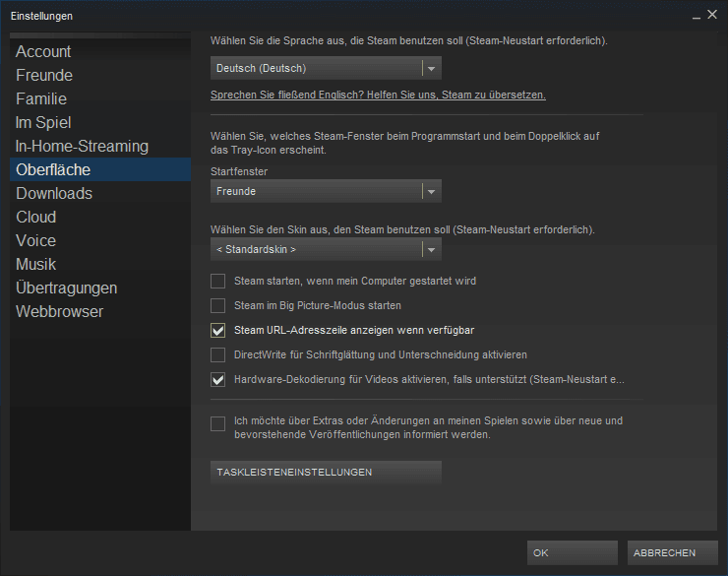Open the Familie settings category

pos(100,98)
